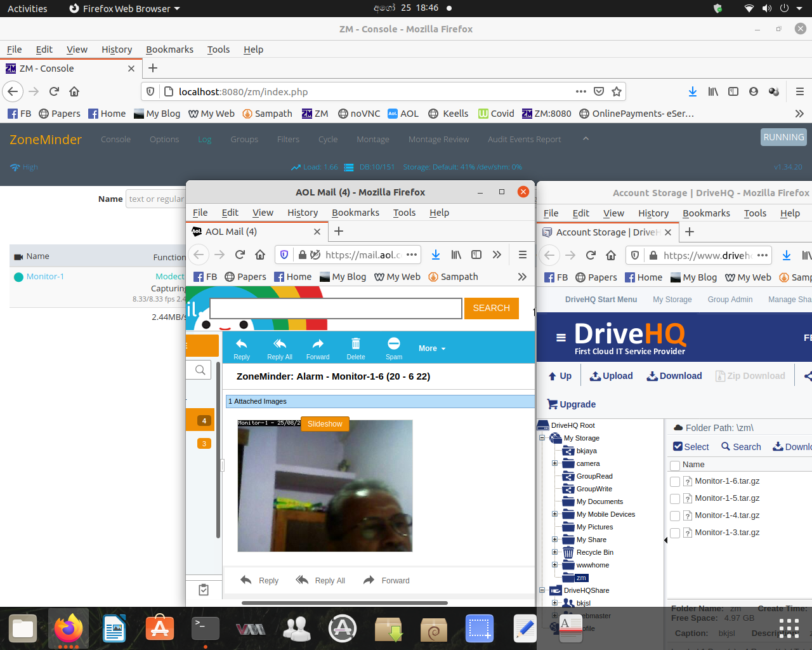Show applications grid in the dock
This screenshot has height=650, width=812.
tap(789, 628)
